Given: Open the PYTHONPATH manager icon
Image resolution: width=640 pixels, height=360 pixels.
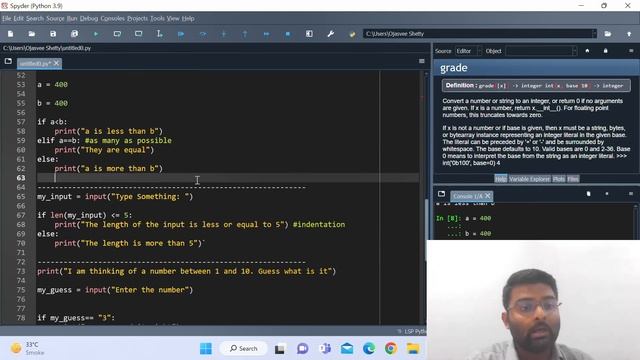Looking at the screenshot, I should tap(352, 34).
